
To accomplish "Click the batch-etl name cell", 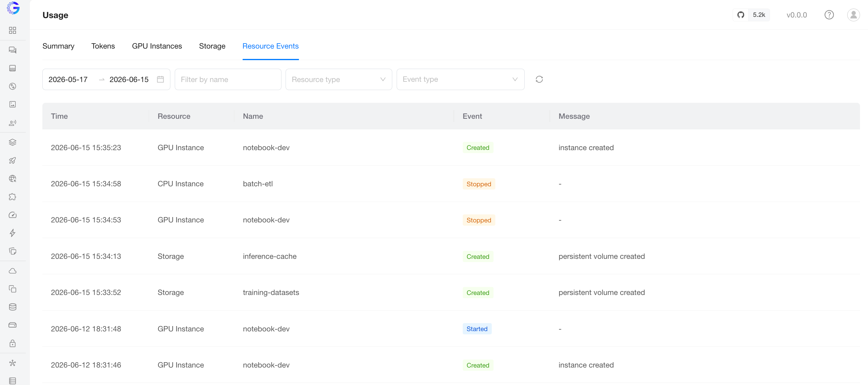I will coord(258,184).
